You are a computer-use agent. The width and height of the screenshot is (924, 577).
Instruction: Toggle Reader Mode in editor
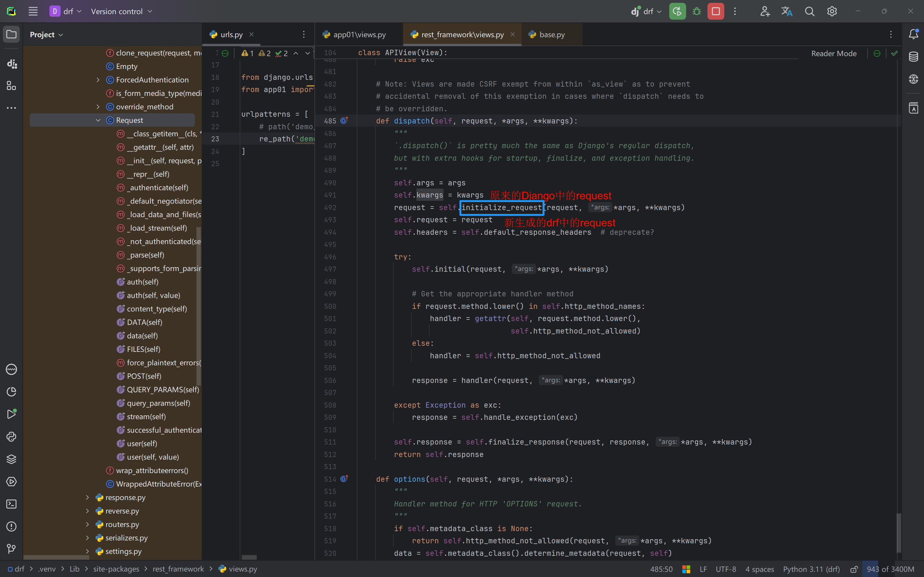tap(834, 54)
